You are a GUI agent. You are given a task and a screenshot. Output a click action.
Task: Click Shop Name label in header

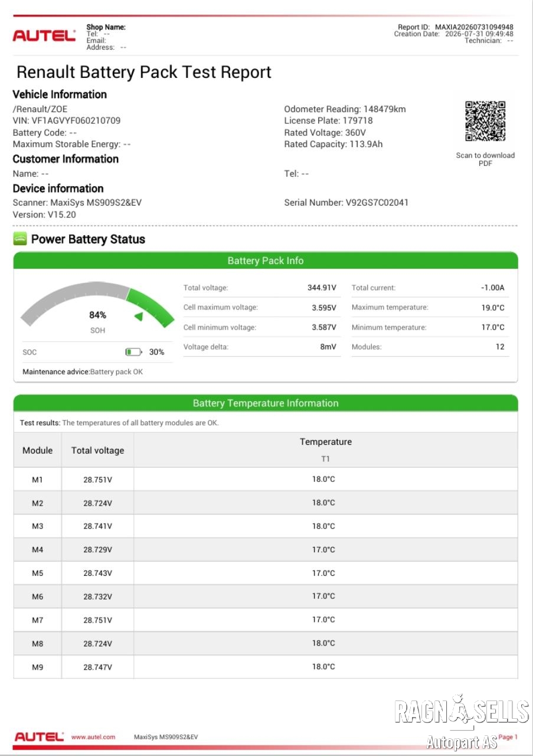point(106,27)
